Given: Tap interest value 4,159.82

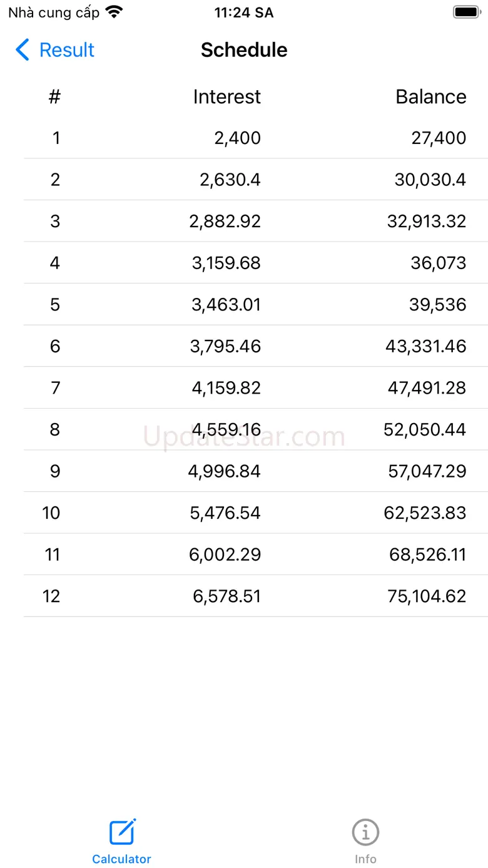Looking at the screenshot, I should point(226,388).
